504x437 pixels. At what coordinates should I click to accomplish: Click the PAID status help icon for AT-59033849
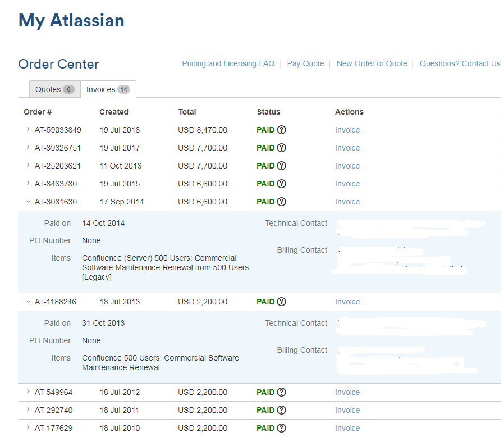click(x=281, y=130)
